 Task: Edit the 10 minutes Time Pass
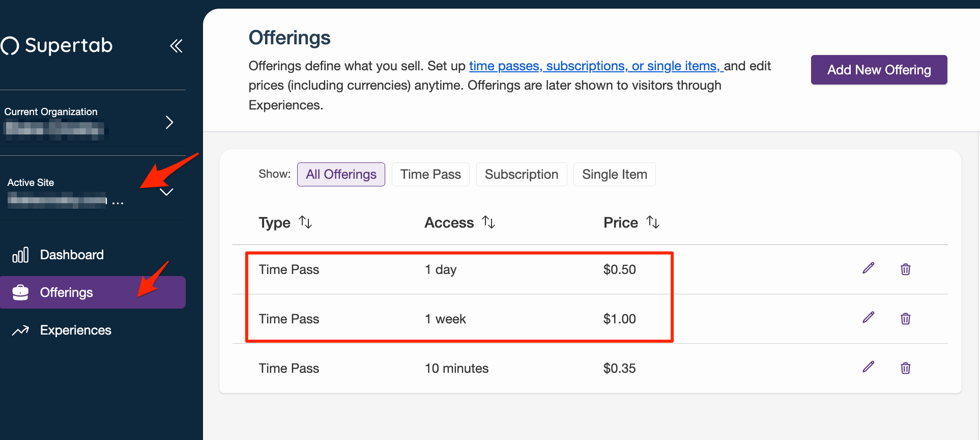tap(868, 367)
